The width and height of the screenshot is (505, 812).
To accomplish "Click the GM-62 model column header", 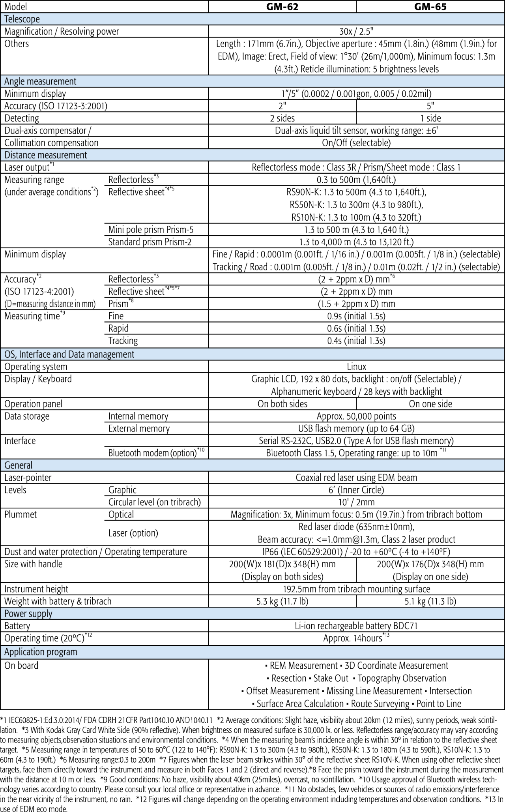I will (282, 7).
